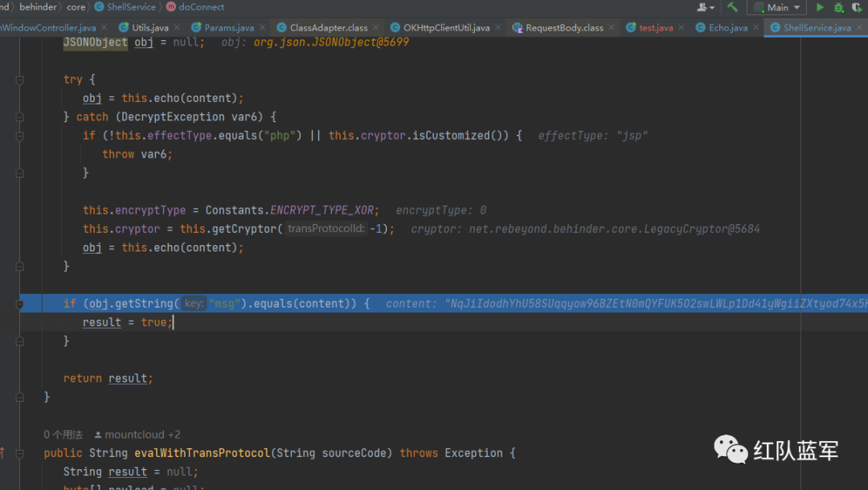Run with coverage shield icon

(857, 7)
